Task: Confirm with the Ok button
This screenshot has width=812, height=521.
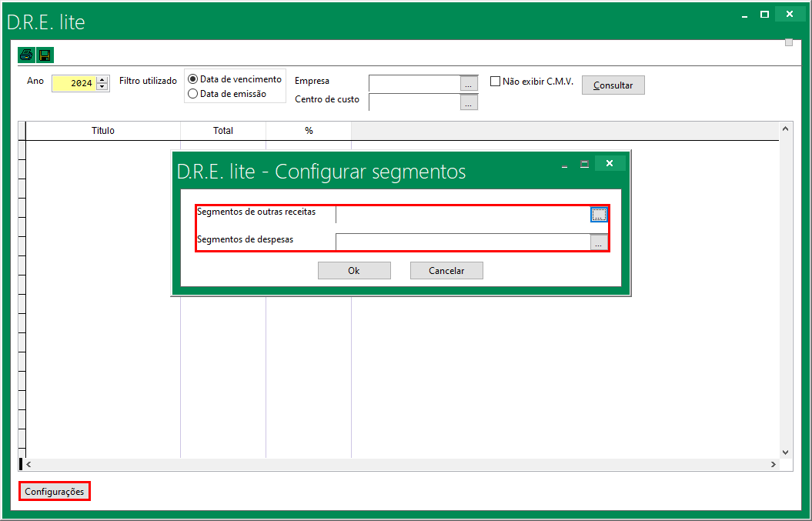Action: pyautogui.click(x=354, y=270)
